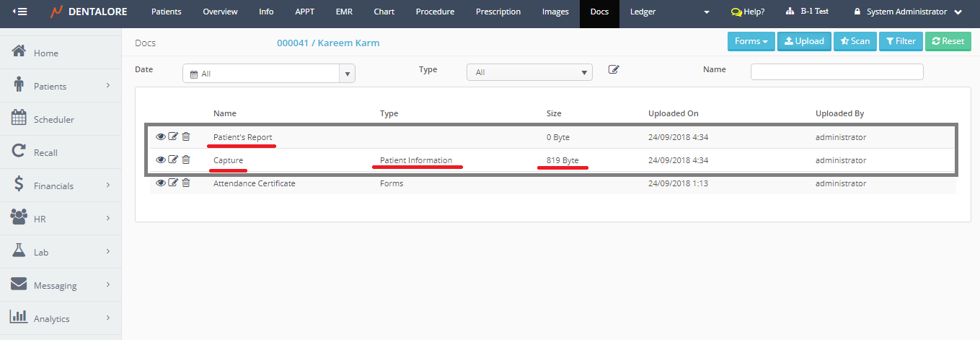Image resolution: width=980 pixels, height=340 pixels.
Task: View the Capture document via eye icon
Action: [x=161, y=160]
